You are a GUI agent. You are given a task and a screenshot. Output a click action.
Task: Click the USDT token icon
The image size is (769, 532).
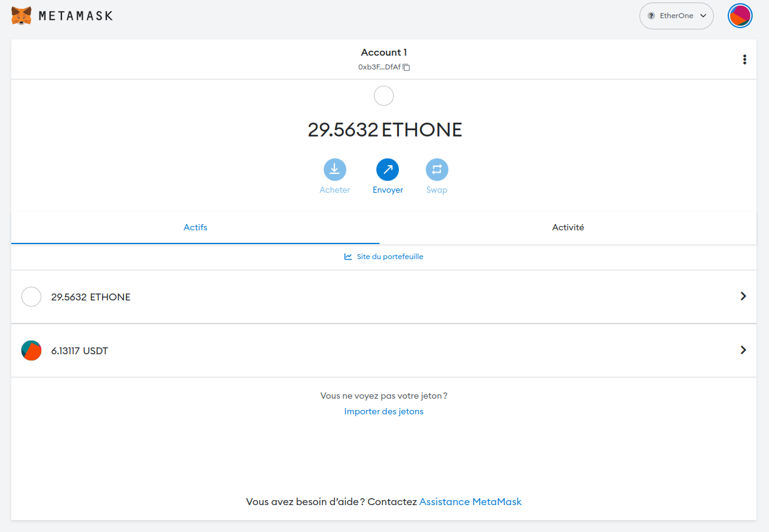tap(31, 350)
